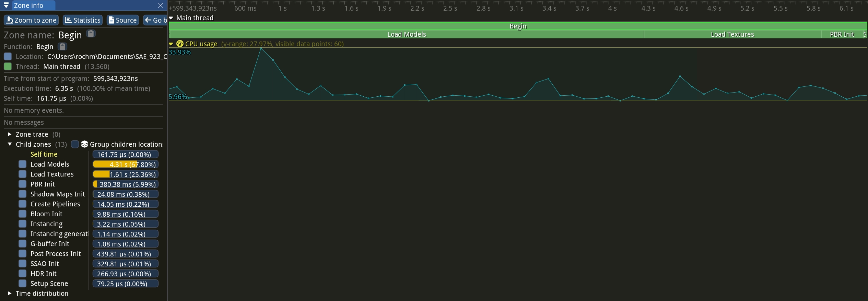Expand the Zone trace section
The image size is (868, 301).
[10, 134]
